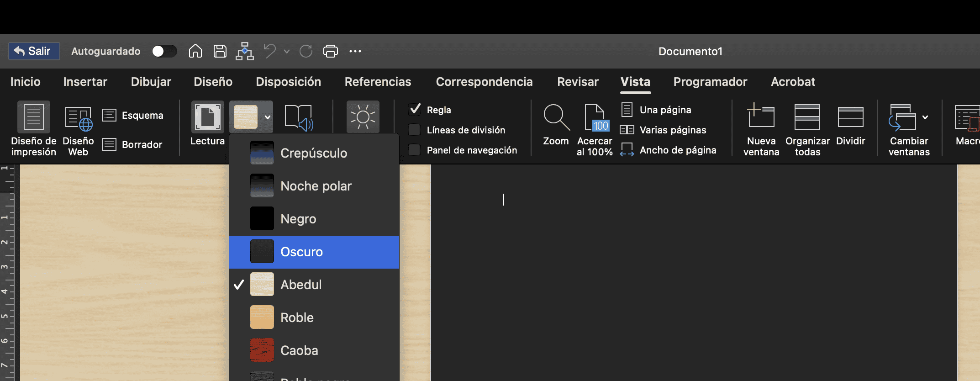Choose Esquema outline view

tap(133, 115)
